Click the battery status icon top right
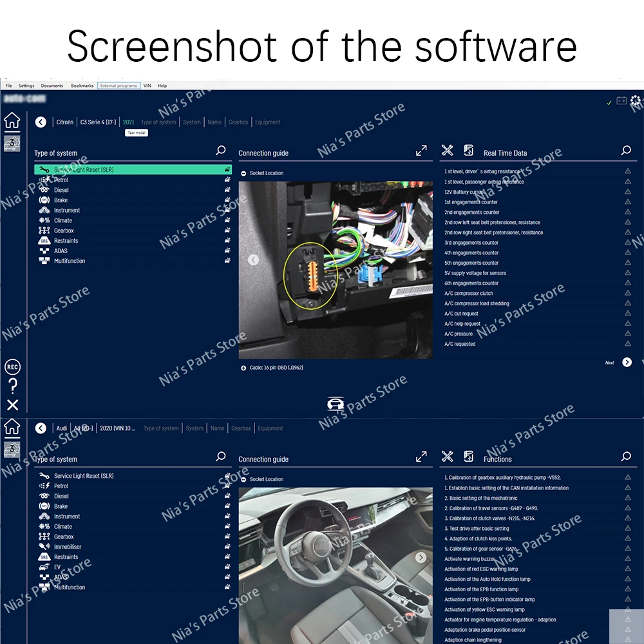This screenshot has height=644, width=644. [x=622, y=100]
